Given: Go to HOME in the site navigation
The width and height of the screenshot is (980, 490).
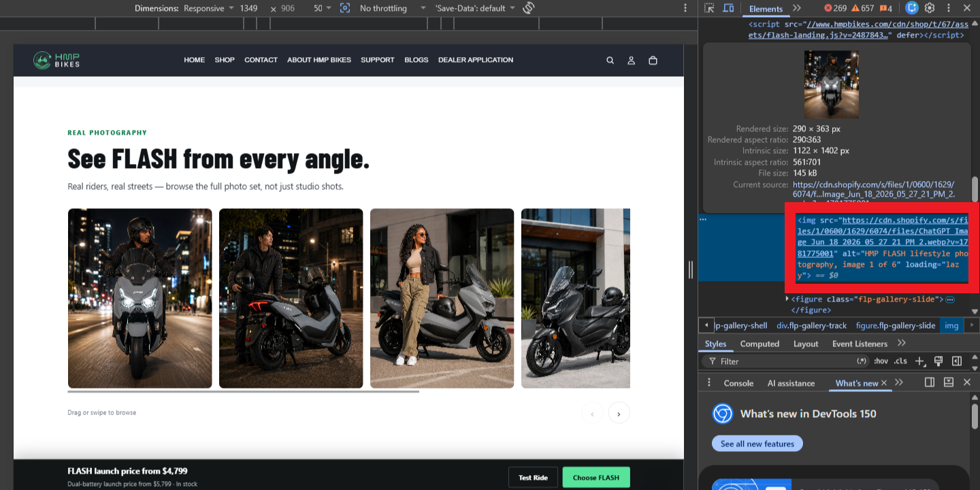Looking at the screenshot, I should (194, 60).
